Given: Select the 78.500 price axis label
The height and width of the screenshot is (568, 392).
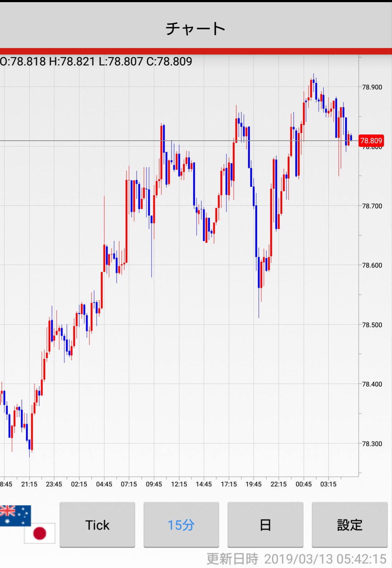Looking at the screenshot, I should [x=372, y=325].
